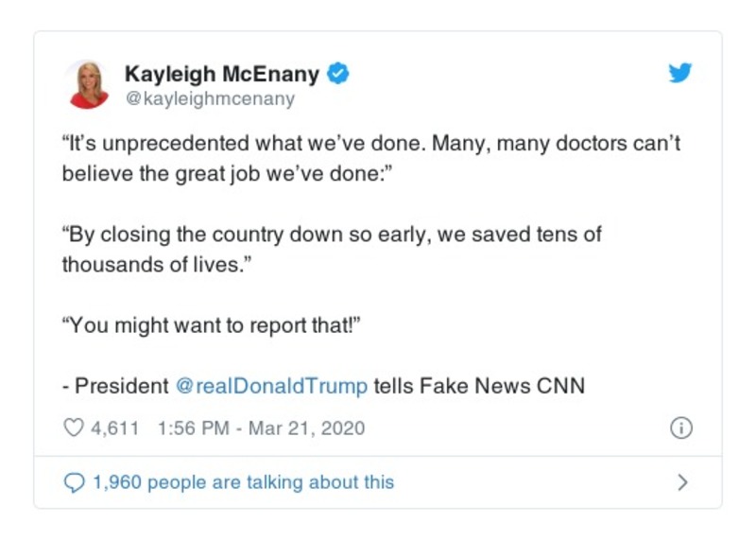
Task: Click the 4,611 likes count
Action: point(114,428)
